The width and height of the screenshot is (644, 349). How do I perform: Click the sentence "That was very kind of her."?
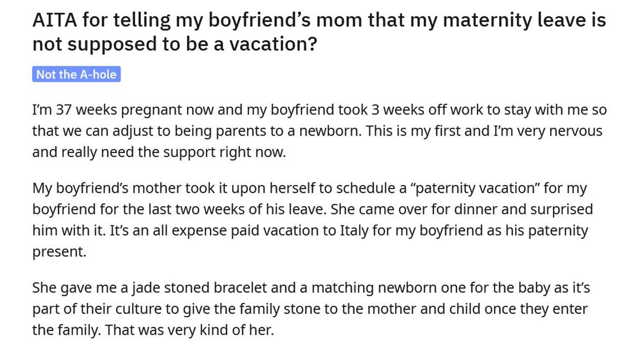[189, 330]
